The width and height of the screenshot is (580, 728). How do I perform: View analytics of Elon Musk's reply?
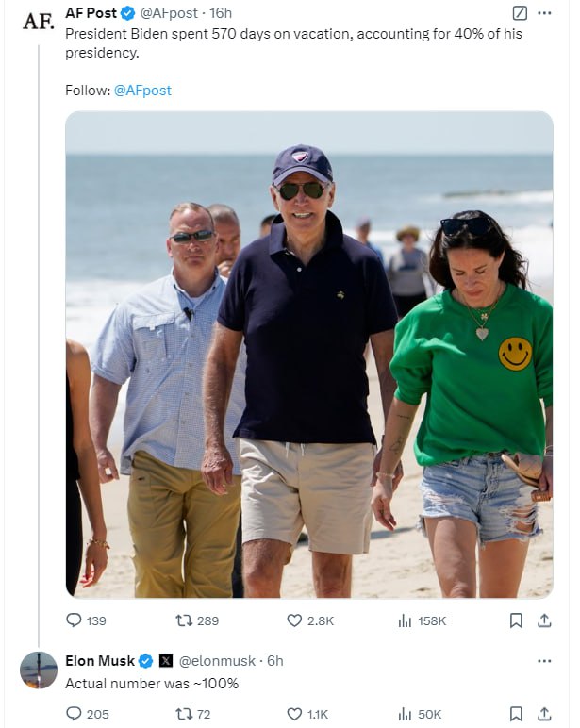coord(406,714)
